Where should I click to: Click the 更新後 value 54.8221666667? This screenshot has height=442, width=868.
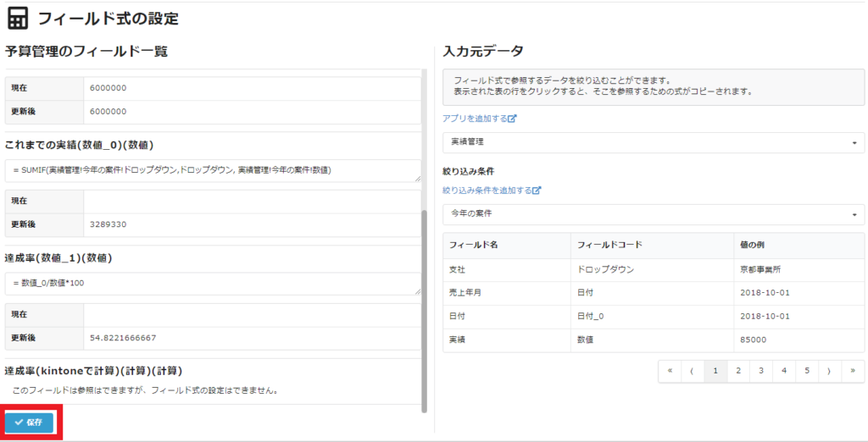123,338
